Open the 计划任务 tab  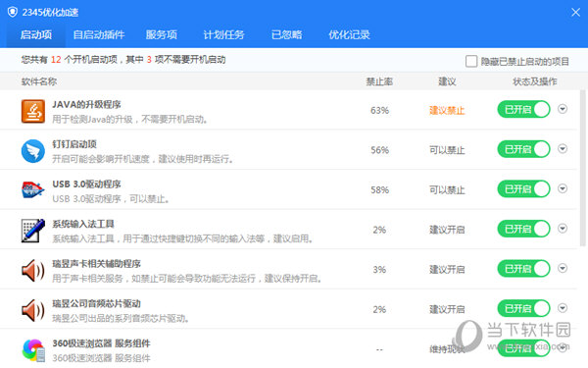tap(223, 35)
